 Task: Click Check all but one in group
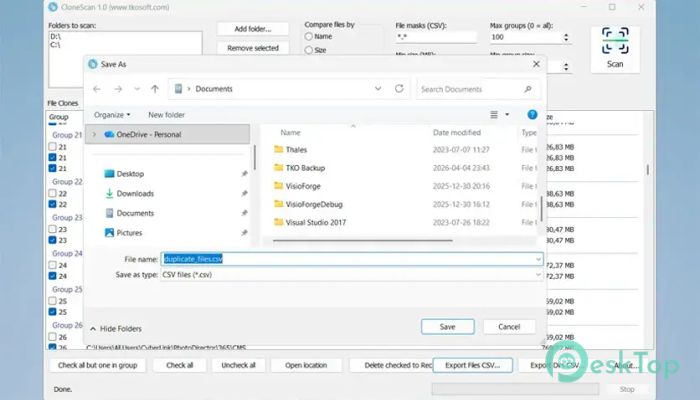97,365
